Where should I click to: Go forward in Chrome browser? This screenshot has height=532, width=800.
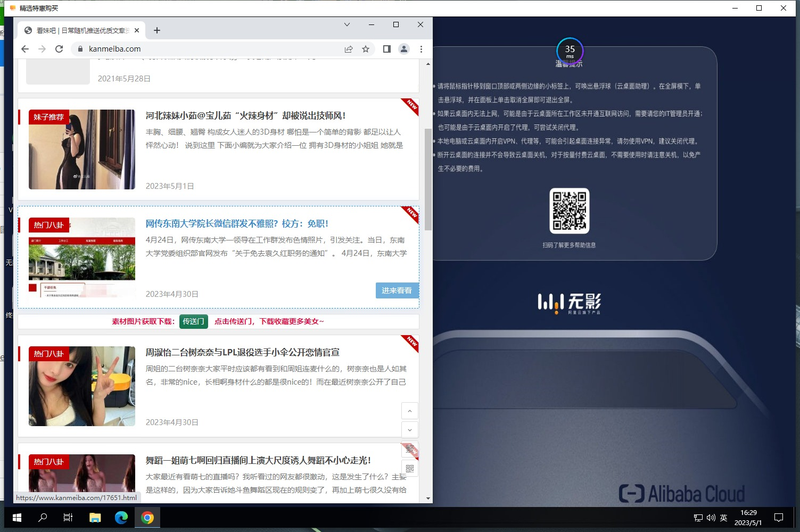pos(42,49)
